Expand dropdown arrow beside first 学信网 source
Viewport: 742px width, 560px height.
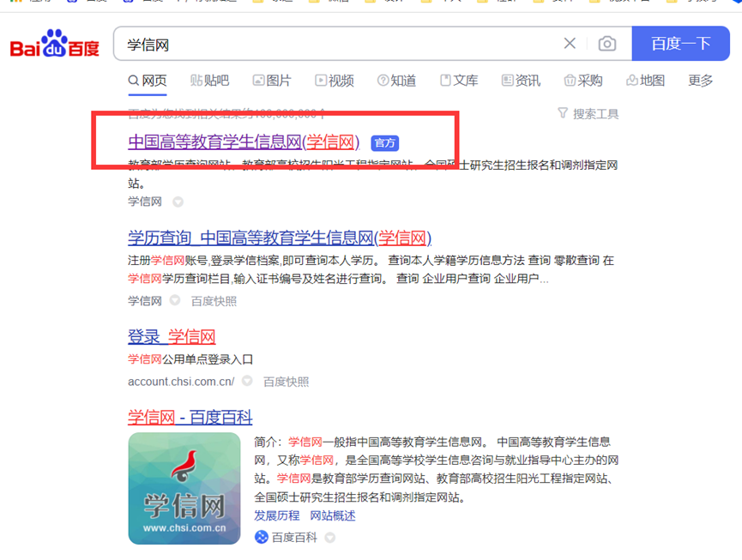178,202
